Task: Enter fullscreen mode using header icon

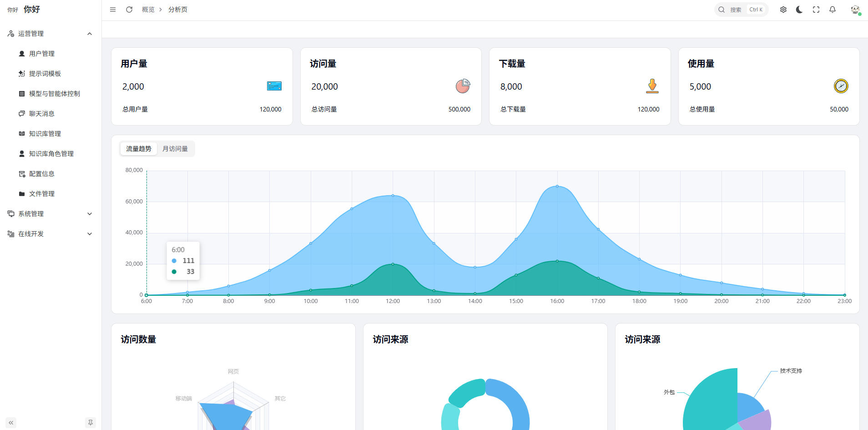Action: [816, 10]
